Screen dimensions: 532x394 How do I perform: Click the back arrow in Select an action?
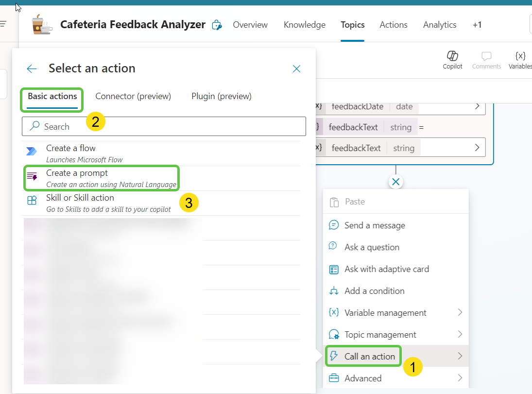click(x=32, y=69)
